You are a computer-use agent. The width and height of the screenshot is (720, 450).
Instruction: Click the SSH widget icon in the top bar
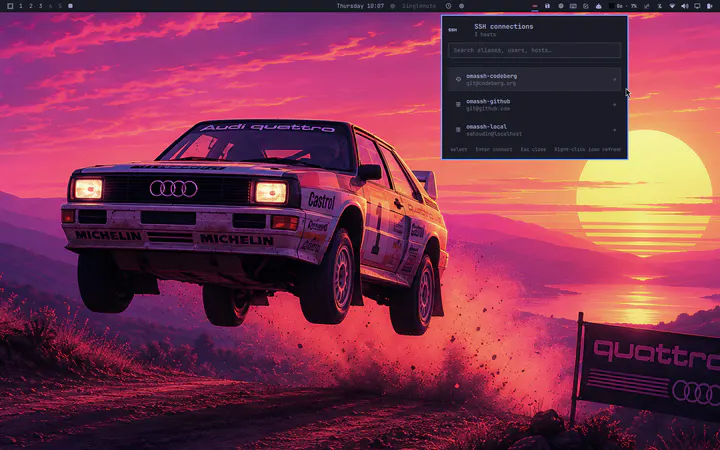pyautogui.click(x=534, y=6)
